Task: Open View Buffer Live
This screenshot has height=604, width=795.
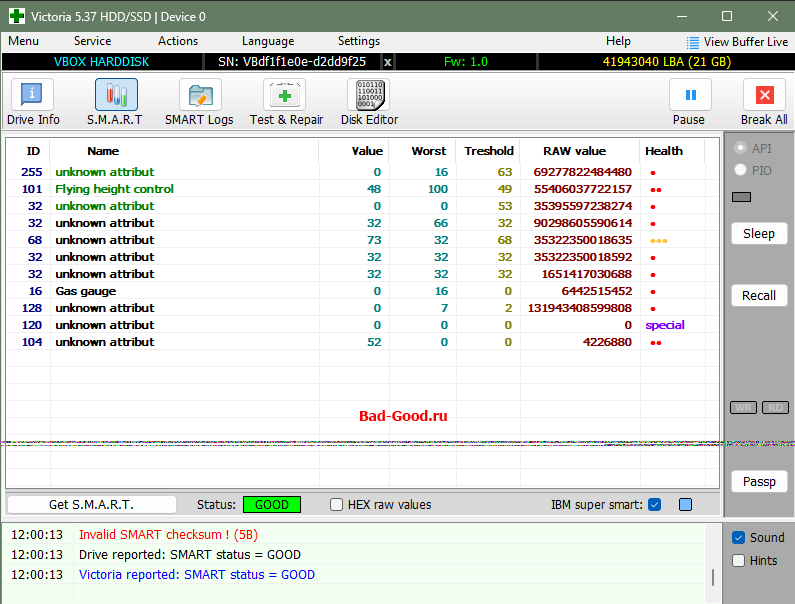Action: point(737,42)
